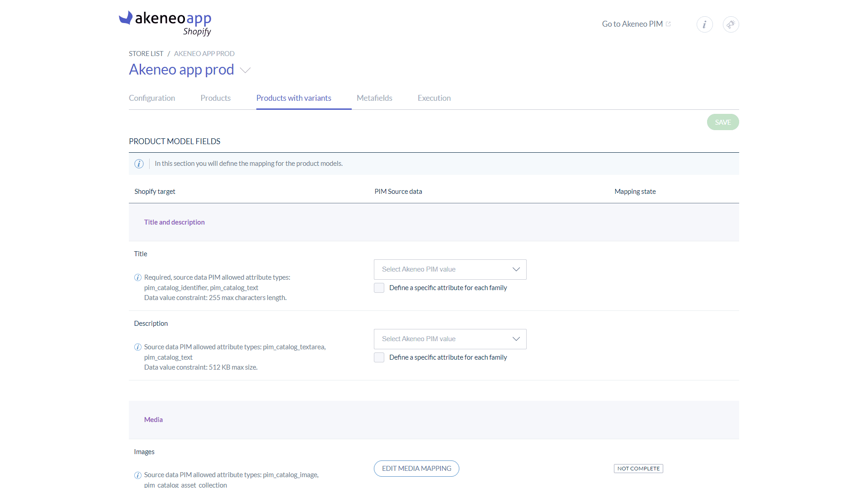Click the Akeneo app prod store title

coord(181,70)
